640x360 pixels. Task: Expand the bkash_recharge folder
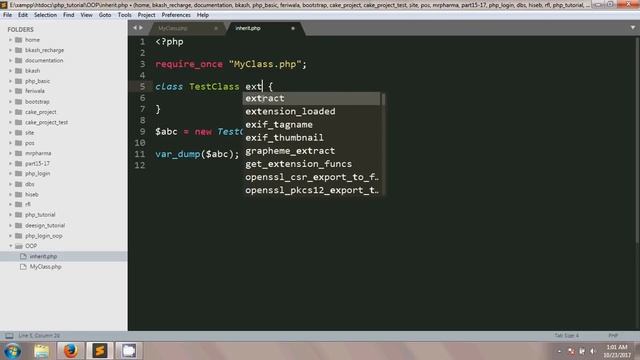[x=11, y=50]
